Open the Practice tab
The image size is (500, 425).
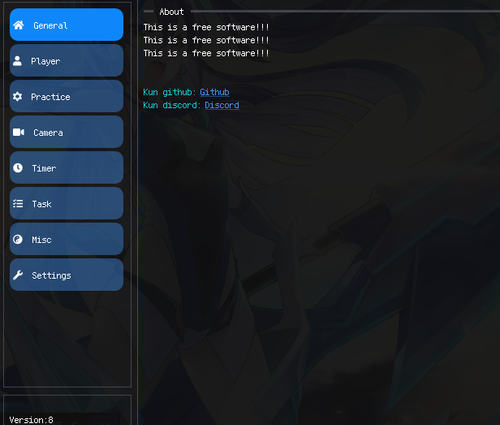click(67, 96)
